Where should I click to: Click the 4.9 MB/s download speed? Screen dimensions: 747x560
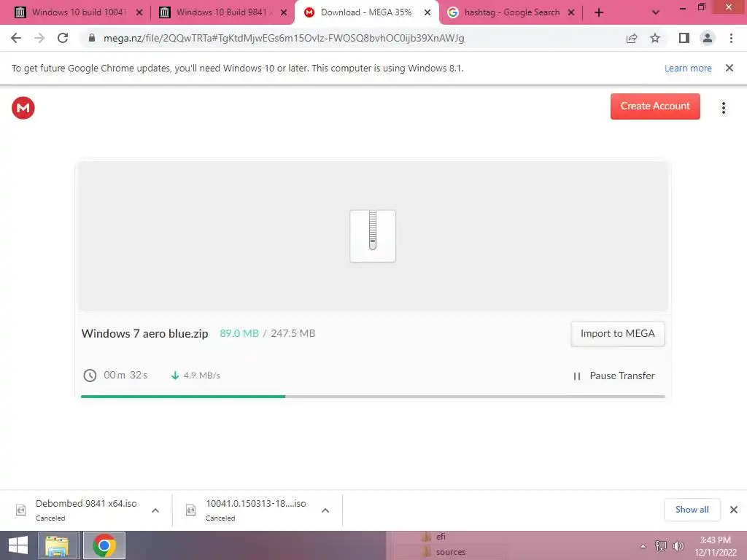pos(201,376)
